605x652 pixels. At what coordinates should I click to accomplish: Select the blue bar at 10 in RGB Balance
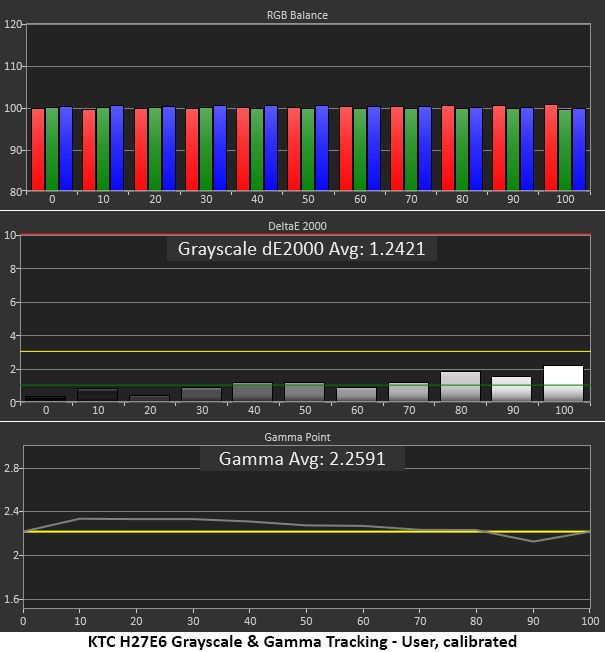(117, 148)
